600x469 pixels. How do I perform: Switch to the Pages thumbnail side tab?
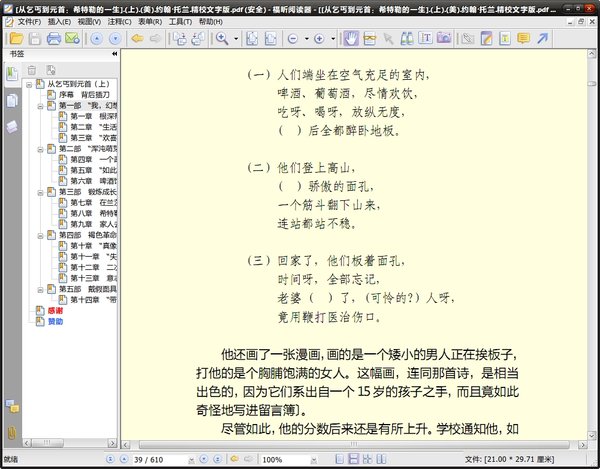[x=12, y=101]
